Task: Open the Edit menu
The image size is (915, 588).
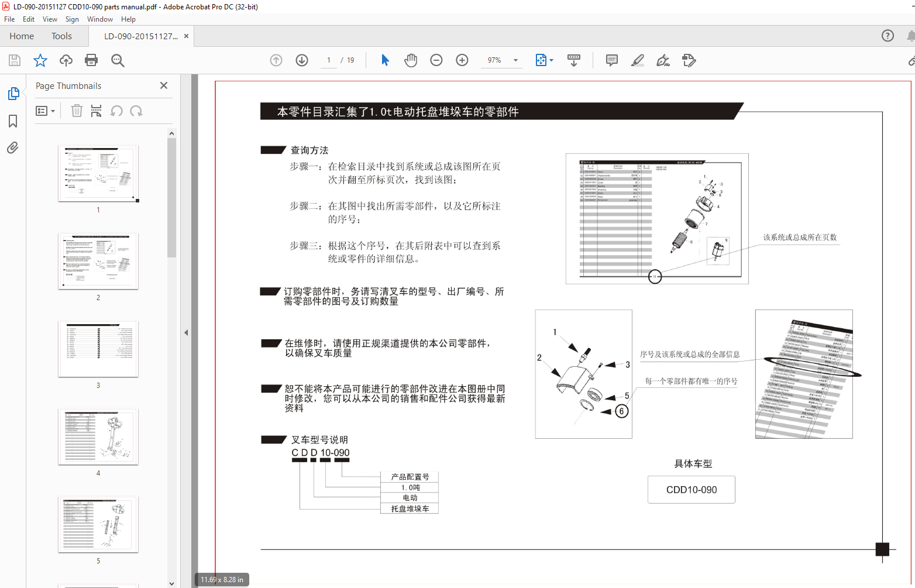Action: (x=29, y=19)
